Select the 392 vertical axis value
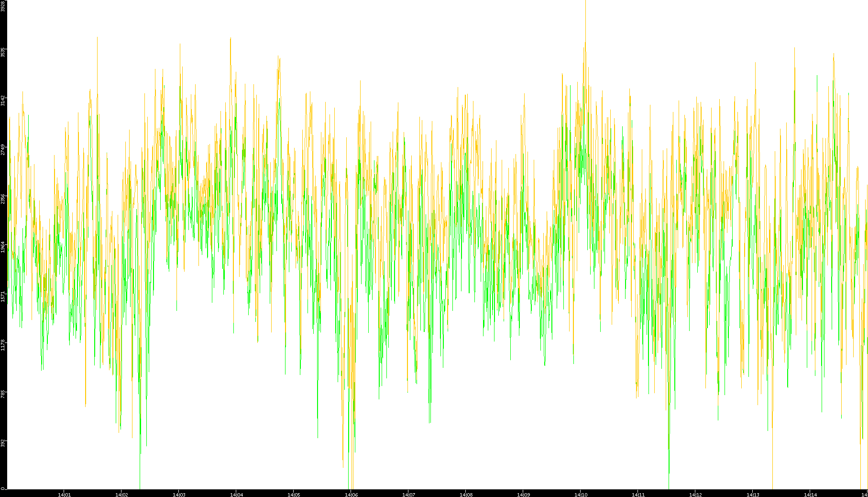This screenshot has height=497, width=868. click(3, 442)
